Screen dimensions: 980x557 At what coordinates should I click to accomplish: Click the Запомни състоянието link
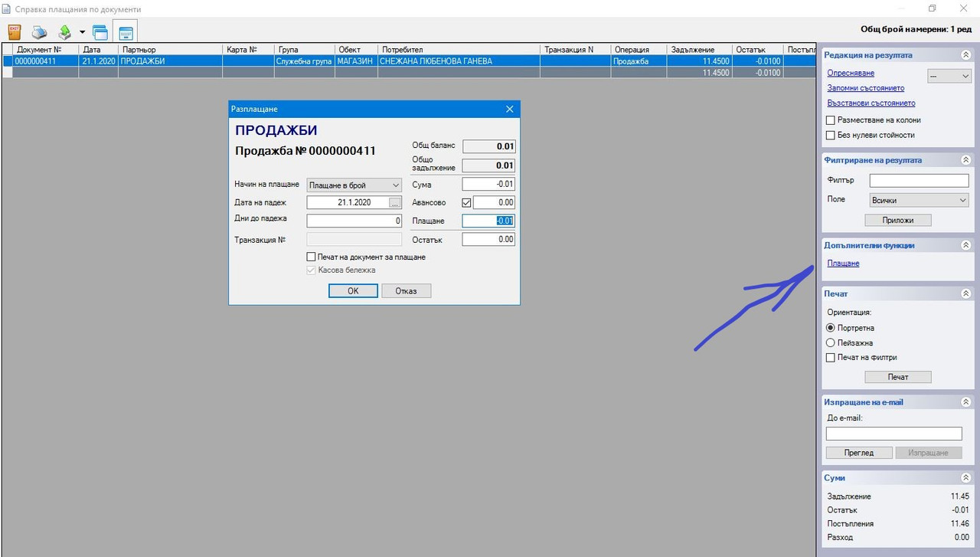pos(866,88)
